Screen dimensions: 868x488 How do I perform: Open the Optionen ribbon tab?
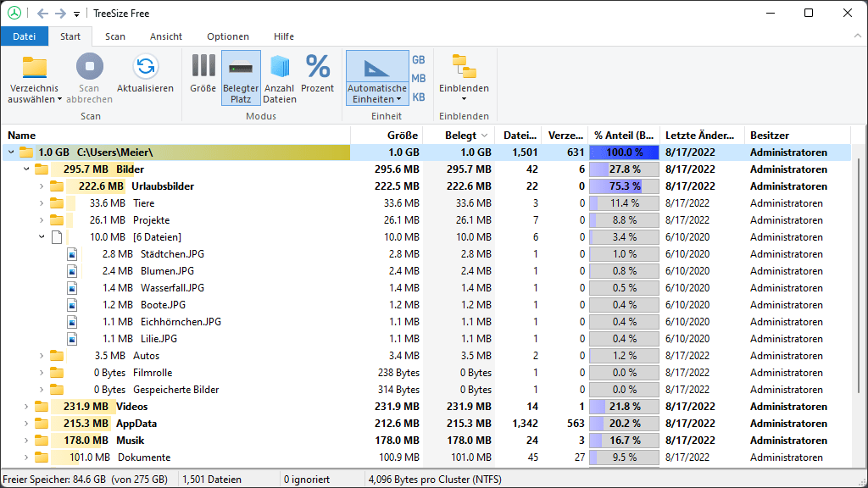tap(228, 36)
